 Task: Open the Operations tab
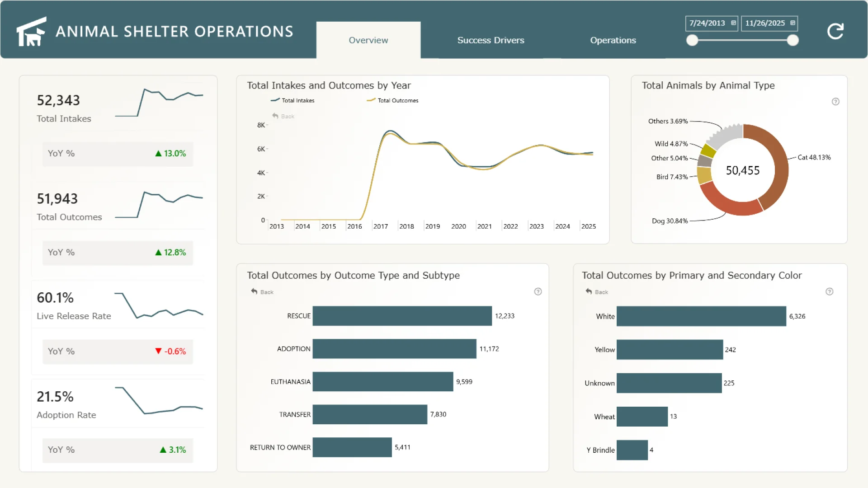coord(613,40)
